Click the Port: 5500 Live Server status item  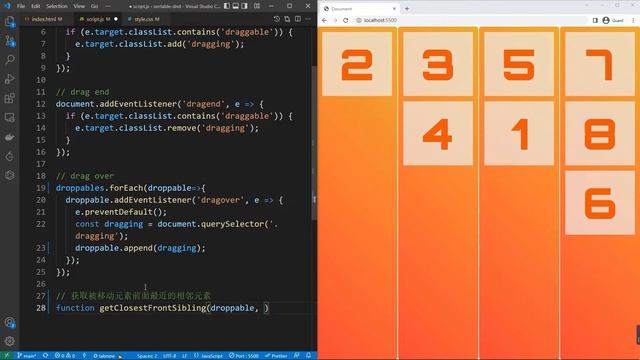coord(244,356)
